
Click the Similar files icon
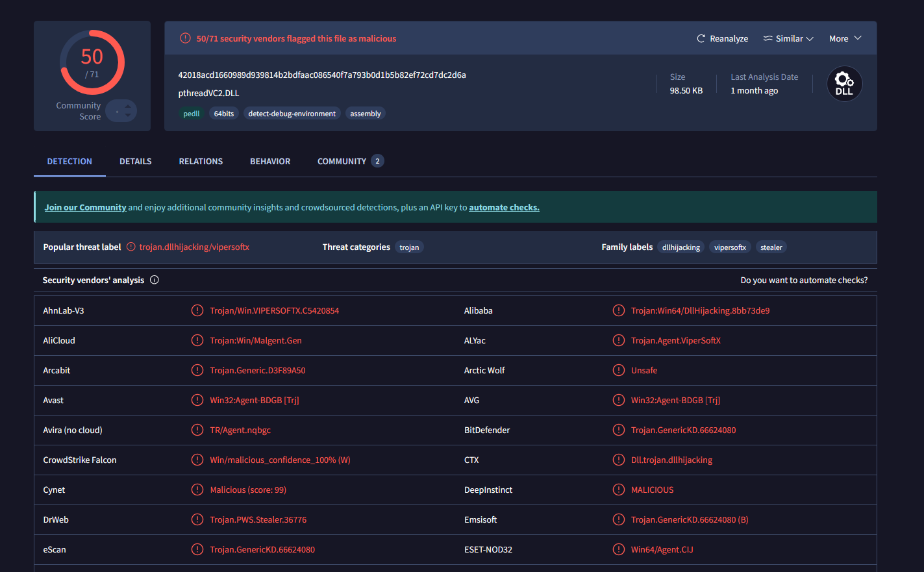[x=768, y=39]
